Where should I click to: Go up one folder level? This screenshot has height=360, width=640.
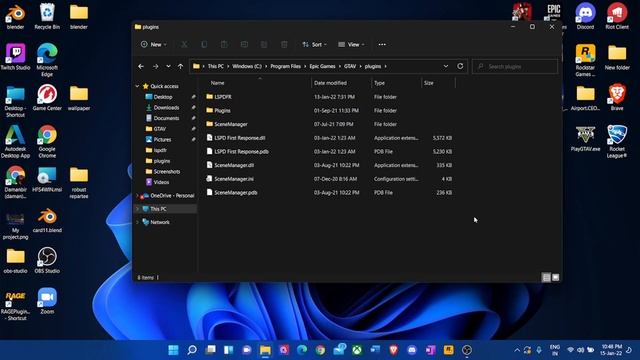[x=180, y=66]
